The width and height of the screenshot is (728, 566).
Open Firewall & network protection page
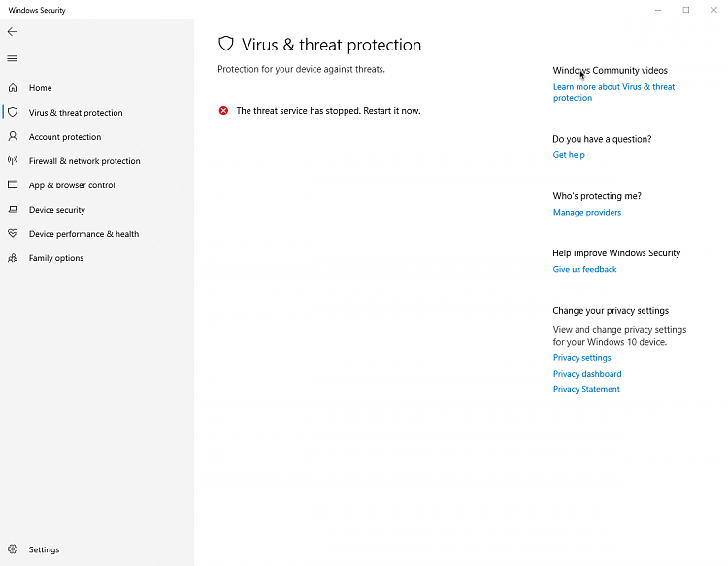[x=84, y=161]
